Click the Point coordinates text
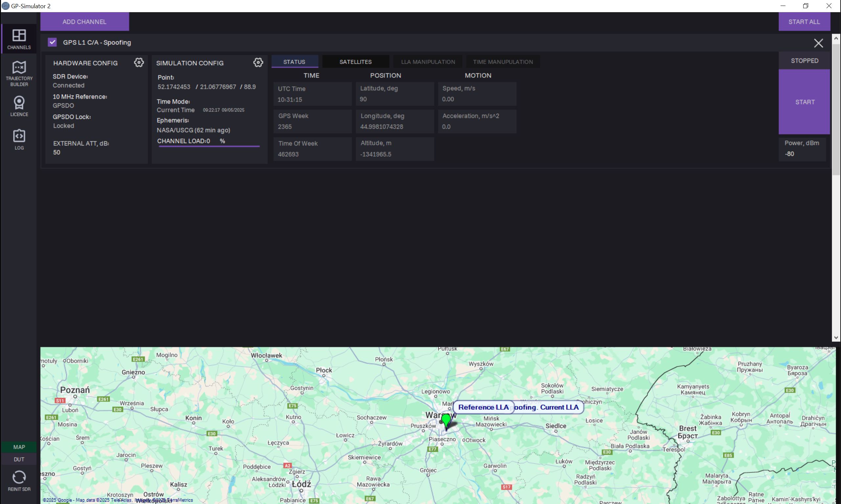 (207, 87)
